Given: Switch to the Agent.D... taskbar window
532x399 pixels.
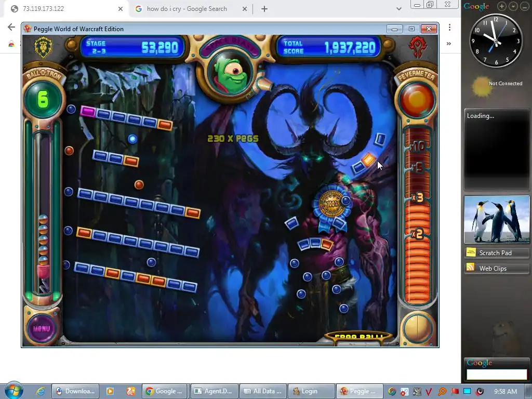Looking at the screenshot, I should (214, 391).
